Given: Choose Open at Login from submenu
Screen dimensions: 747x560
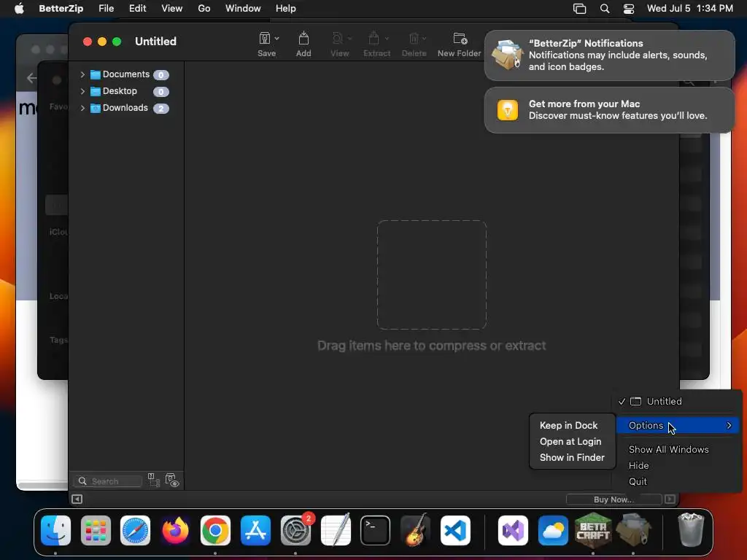Looking at the screenshot, I should click(570, 441).
